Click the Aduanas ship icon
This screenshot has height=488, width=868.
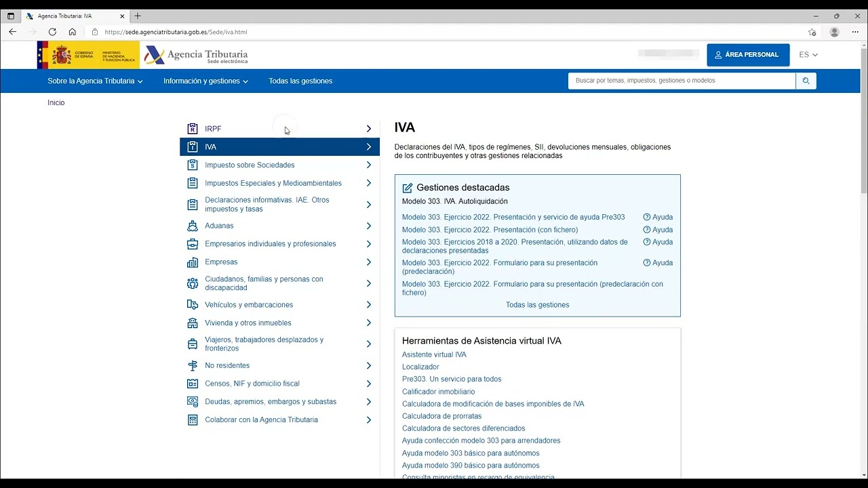(193, 226)
